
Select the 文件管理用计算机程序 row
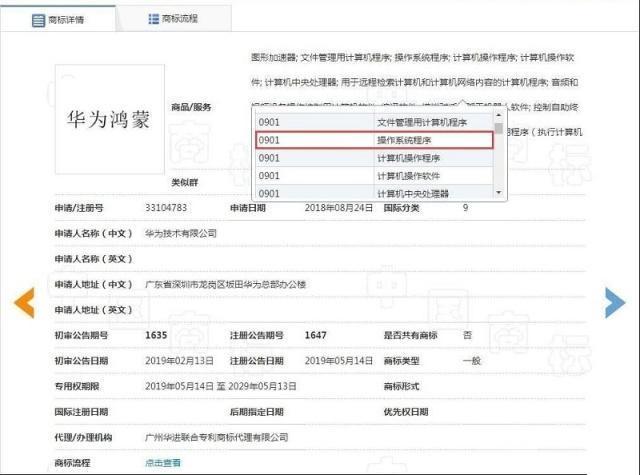coord(375,122)
